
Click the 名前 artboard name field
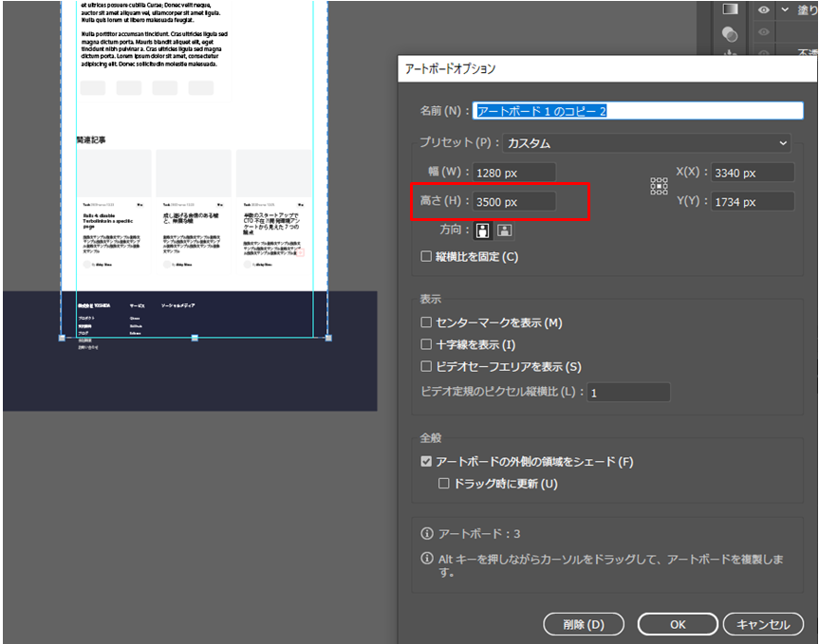[x=638, y=111]
